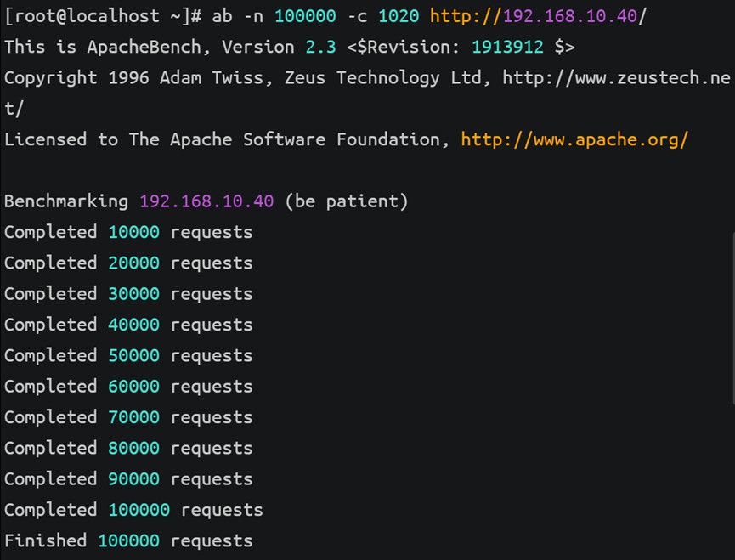Click the terminal scrollbar on right edge
This screenshot has width=735, height=560.
click(732, 319)
